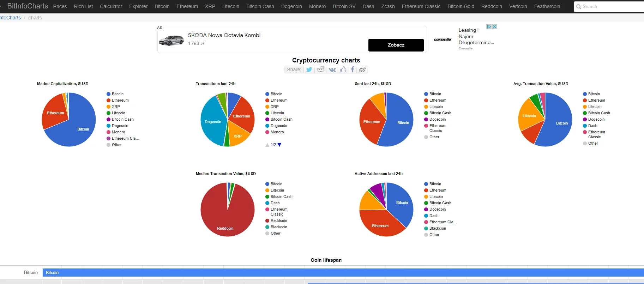The height and width of the screenshot is (284, 644).
Task: Share page on Twitter
Action: coord(309,70)
